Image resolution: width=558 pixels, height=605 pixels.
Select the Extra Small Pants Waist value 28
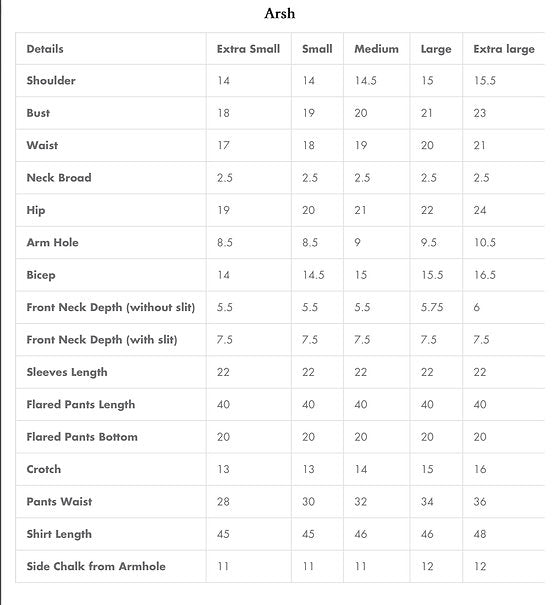(x=223, y=502)
